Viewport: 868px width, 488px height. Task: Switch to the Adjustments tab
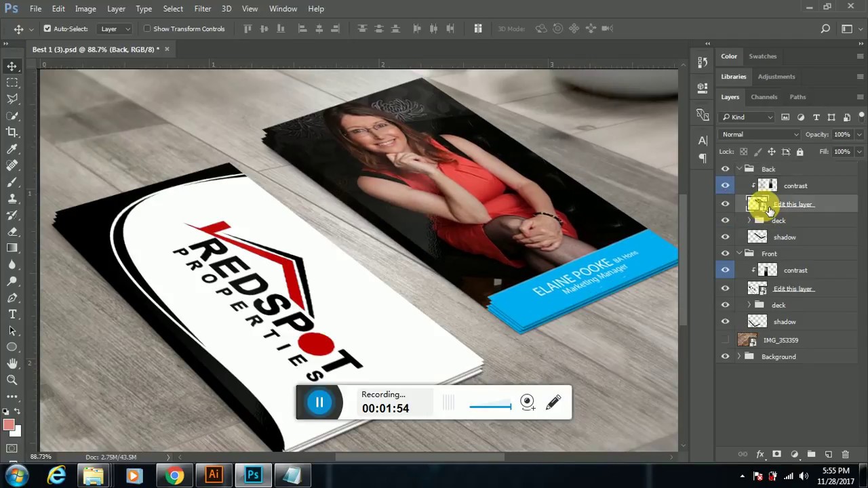776,77
